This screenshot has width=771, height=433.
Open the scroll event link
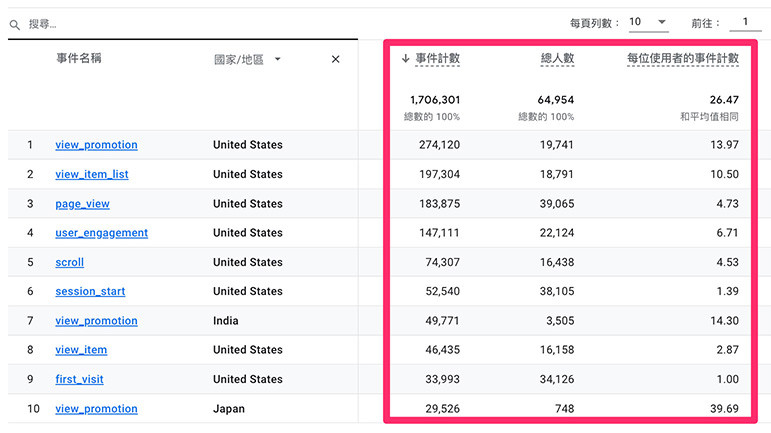69,262
